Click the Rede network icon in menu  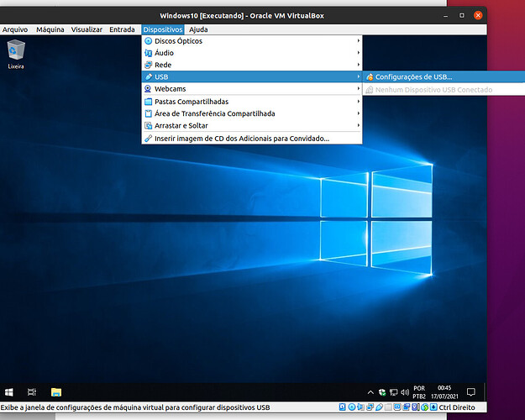[148, 65]
